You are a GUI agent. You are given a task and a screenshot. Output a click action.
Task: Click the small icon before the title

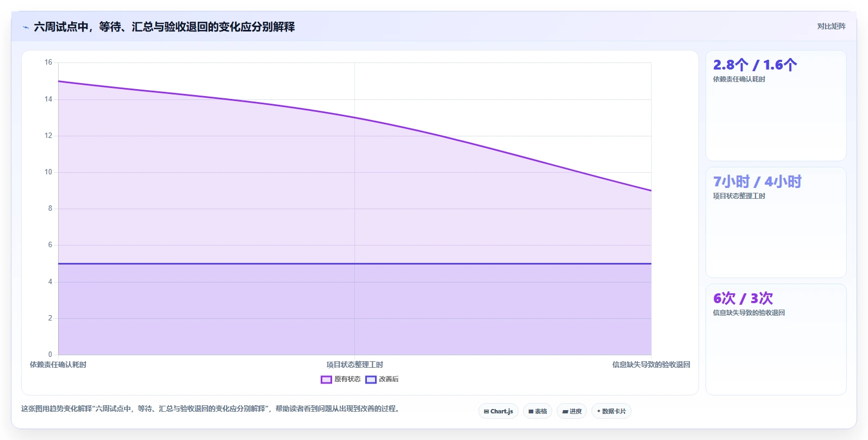click(x=26, y=27)
